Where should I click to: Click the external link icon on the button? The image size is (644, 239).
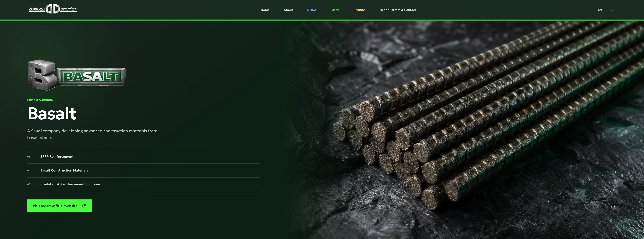(x=84, y=206)
